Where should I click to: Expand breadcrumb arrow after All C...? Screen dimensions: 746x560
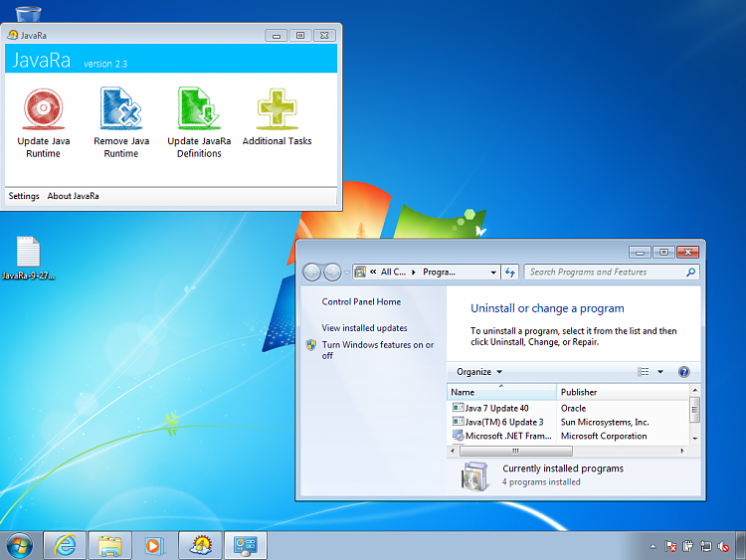tap(414, 273)
